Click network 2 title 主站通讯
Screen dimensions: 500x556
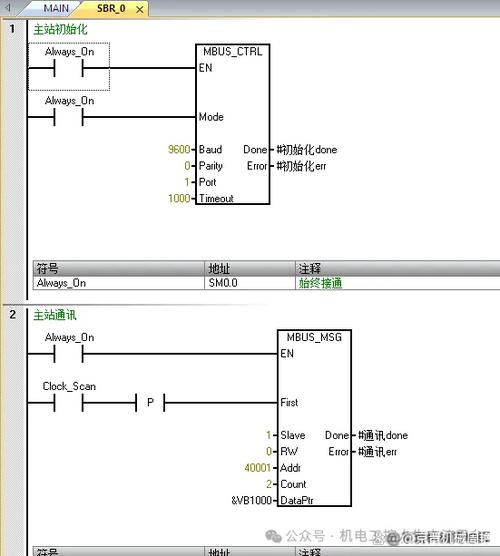click(55, 315)
